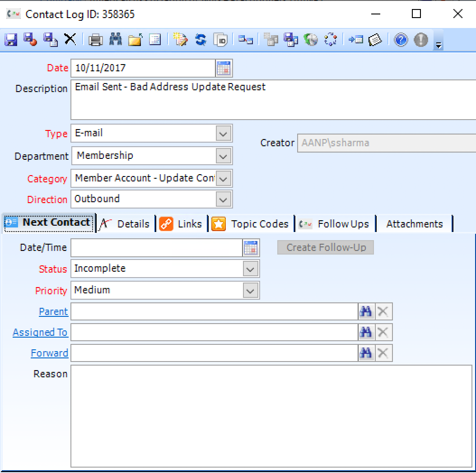The image size is (476, 473).
Task: Open Help with the blue question mark
Action: (x=400, y=40)
